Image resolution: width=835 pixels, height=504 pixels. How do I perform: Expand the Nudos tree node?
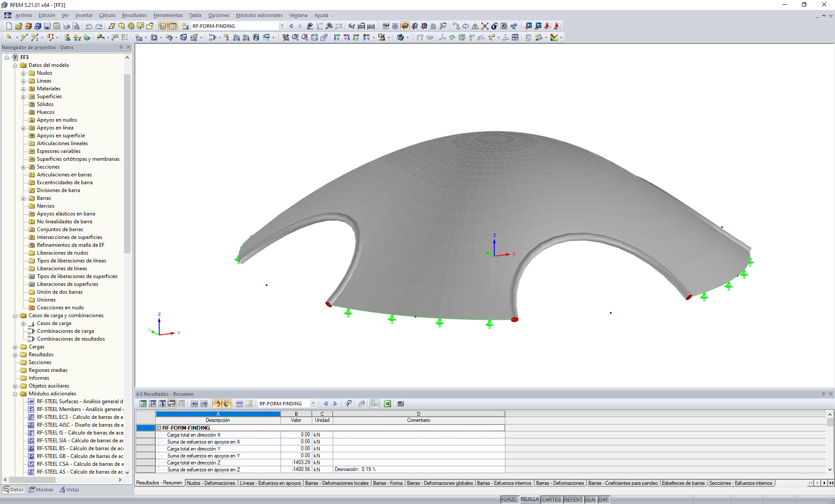pos(23,73)
